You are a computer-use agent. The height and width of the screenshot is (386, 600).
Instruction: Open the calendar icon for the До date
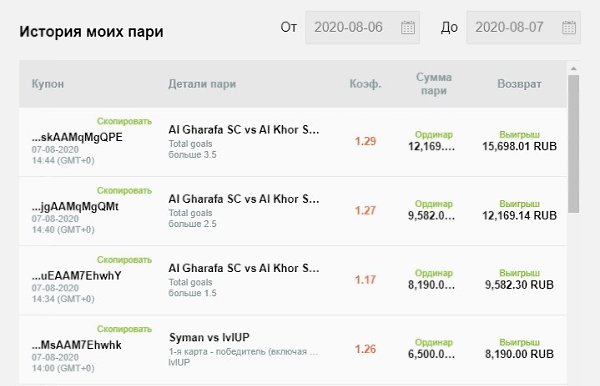(x=569, y=28)
